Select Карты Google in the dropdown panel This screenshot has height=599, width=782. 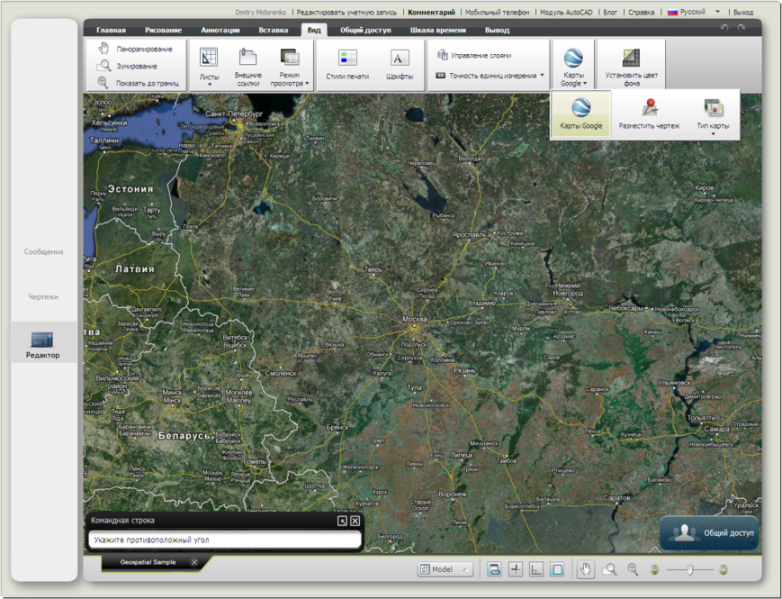(580, 114)
